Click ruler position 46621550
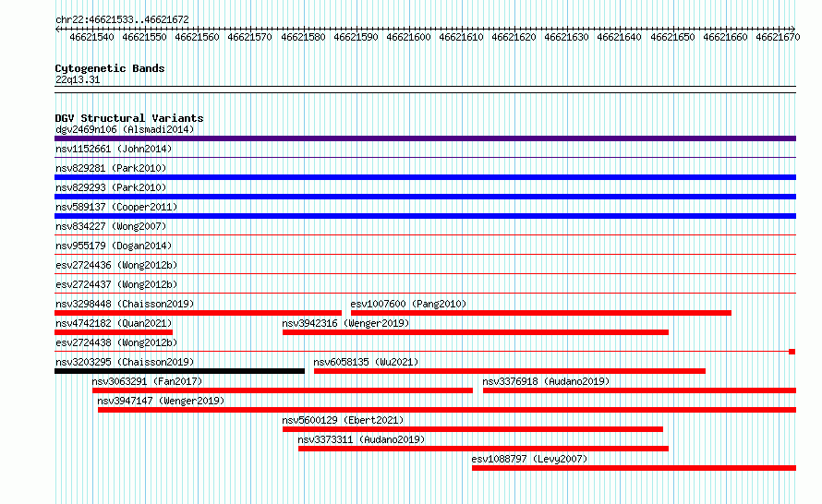This screenshot has height=504, width=822. [144, 37]
